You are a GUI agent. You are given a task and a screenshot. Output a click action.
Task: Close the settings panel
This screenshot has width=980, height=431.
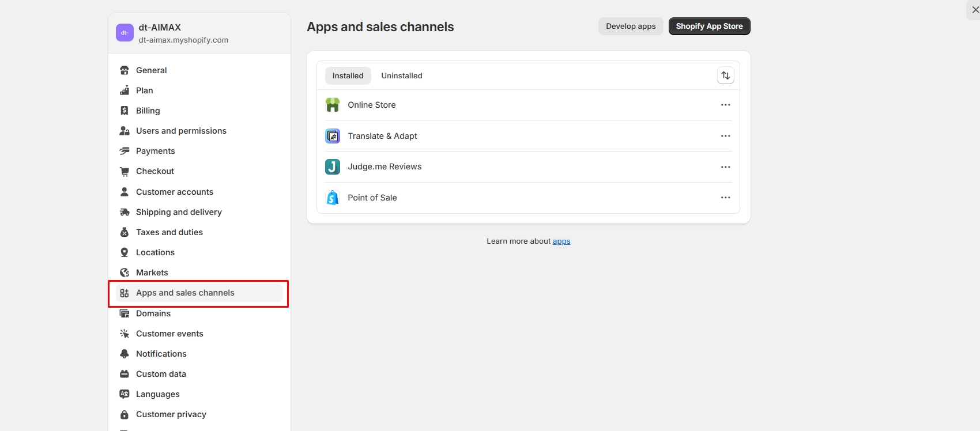click(x=975, y=10)
